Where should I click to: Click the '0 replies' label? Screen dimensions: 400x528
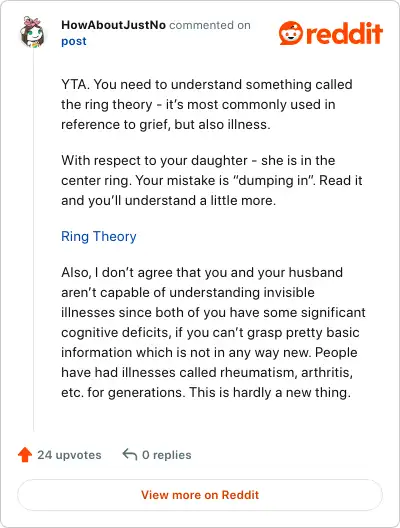tap(167, 455)
